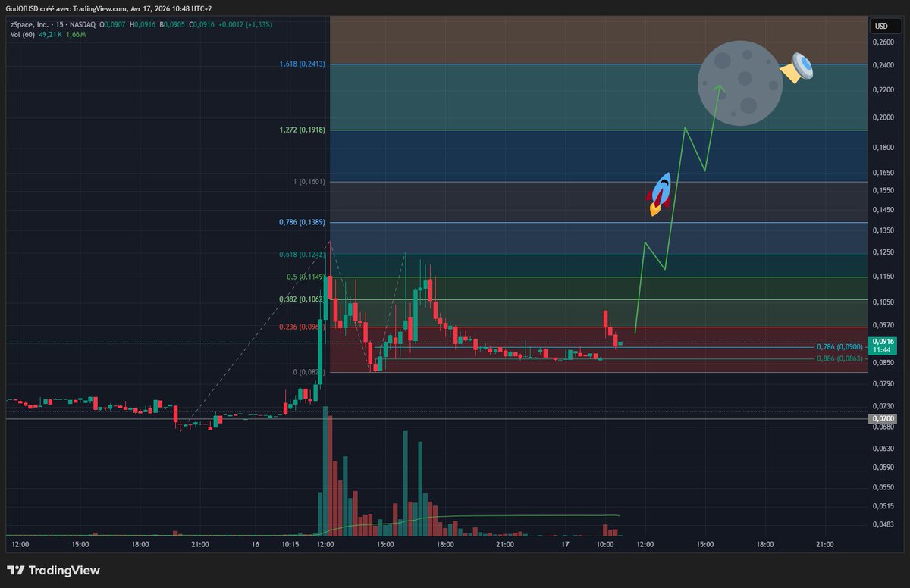
Task: Click the 0,1350 price axis label
Action: coord(883,230)
